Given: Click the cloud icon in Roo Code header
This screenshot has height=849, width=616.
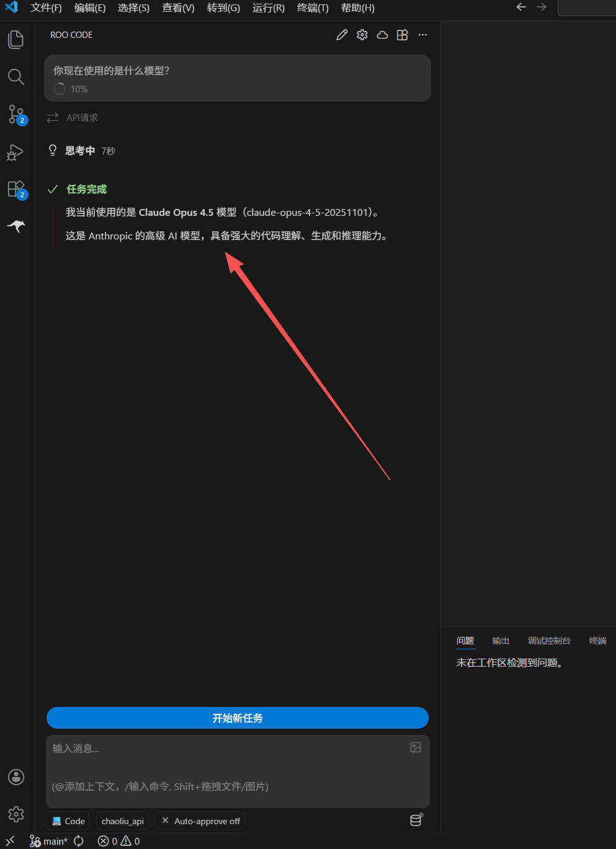Looking at the screenshot, I should coord(382,35).
